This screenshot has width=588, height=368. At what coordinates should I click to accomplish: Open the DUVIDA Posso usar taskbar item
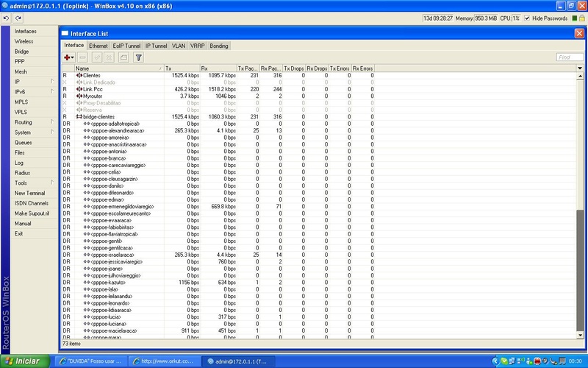pos(90,361)
